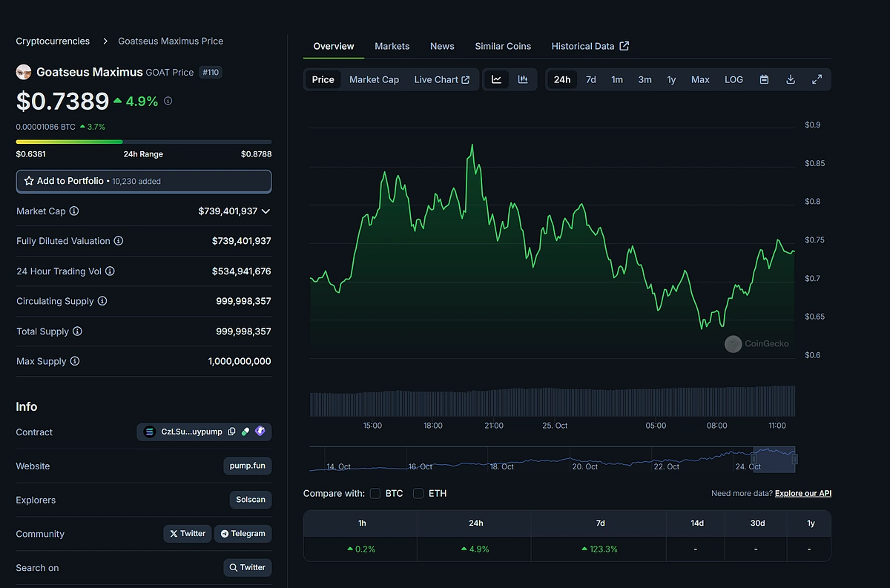The width and height of the screenshot is (890, 588).
Task: Check the ETH comparison box
Action: 418,493
